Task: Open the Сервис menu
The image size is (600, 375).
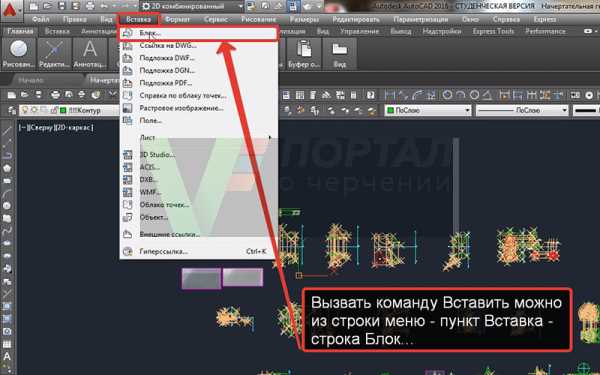Action: click(x=216, y=19)
